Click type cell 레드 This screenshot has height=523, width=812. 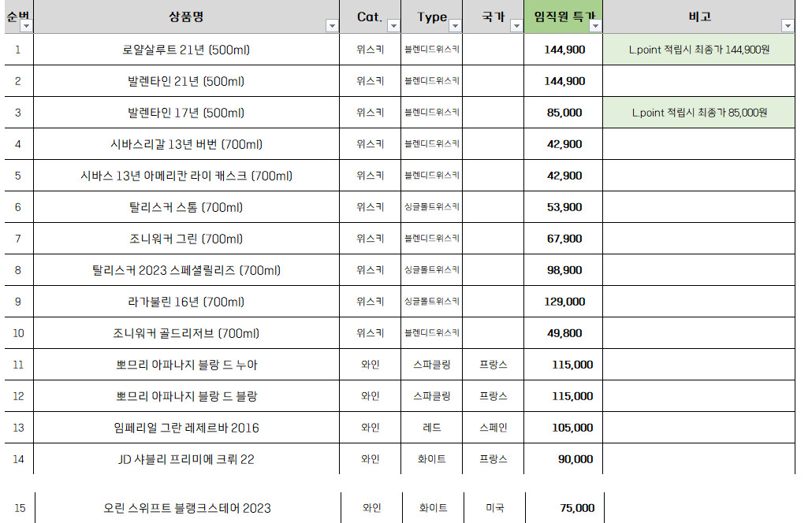coord(432,428)
